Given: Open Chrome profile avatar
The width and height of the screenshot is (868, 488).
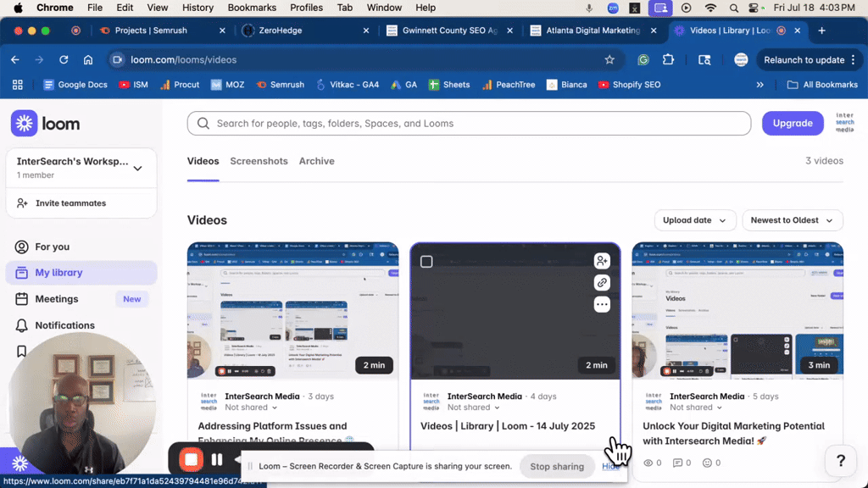Looking at the screenshot, I should pos(741,60).
